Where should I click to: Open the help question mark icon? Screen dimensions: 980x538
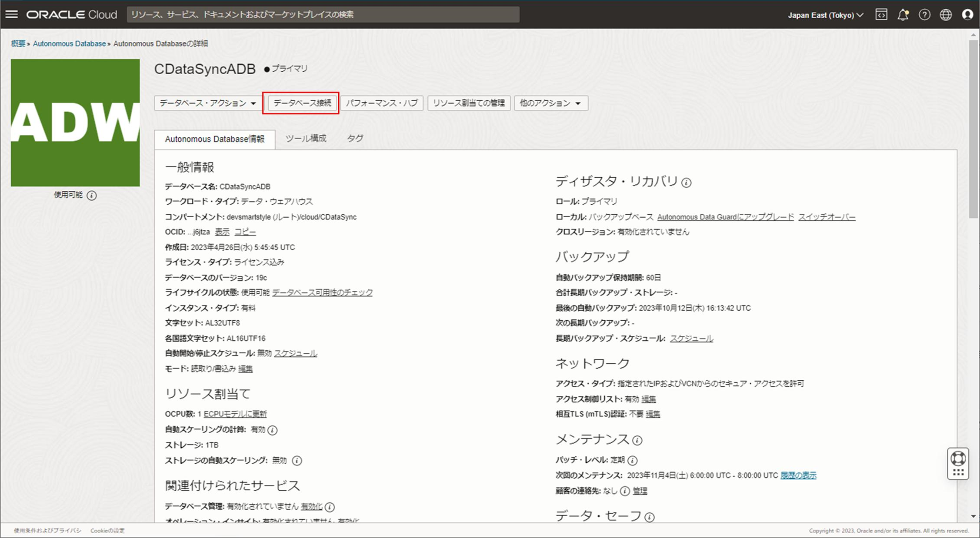(x=924, y=15)
